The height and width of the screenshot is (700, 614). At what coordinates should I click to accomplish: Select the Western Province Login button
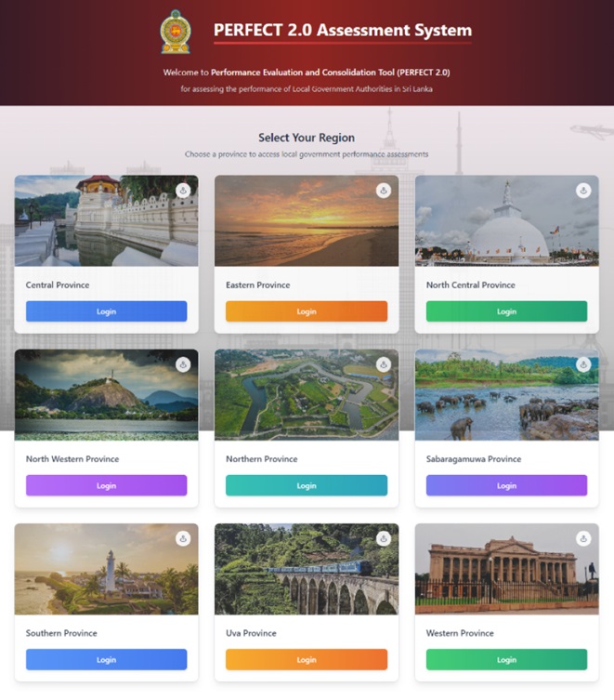506,659
